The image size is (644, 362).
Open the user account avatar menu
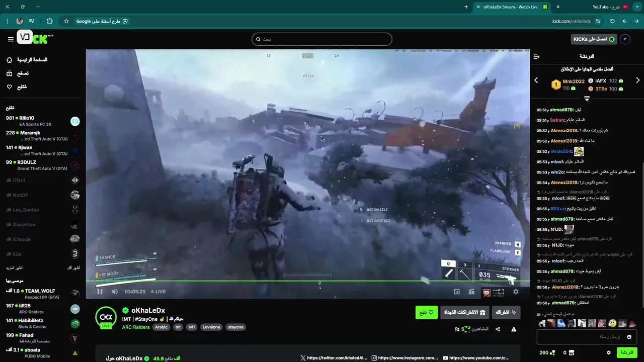pos(625,39)
